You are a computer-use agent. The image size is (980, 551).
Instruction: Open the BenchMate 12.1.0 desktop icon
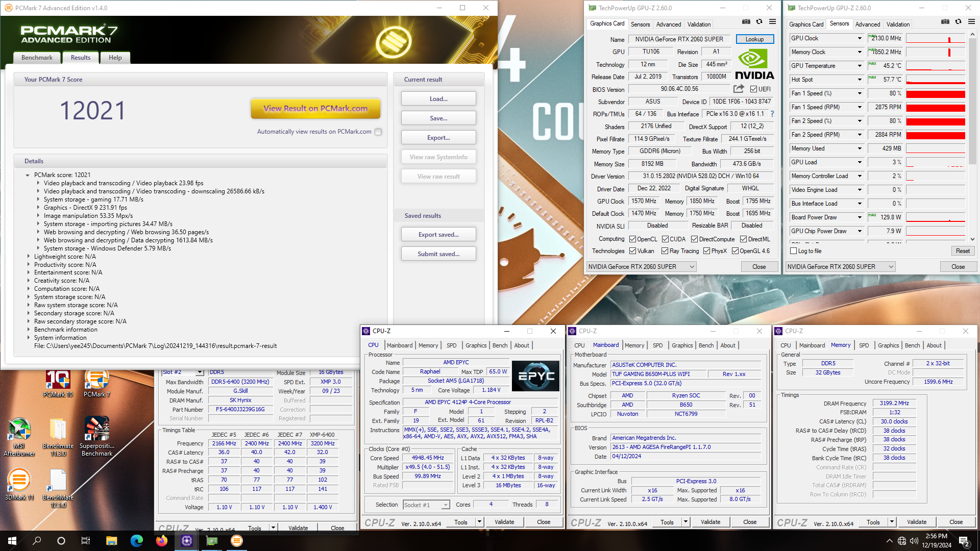[x=58, y=488]
